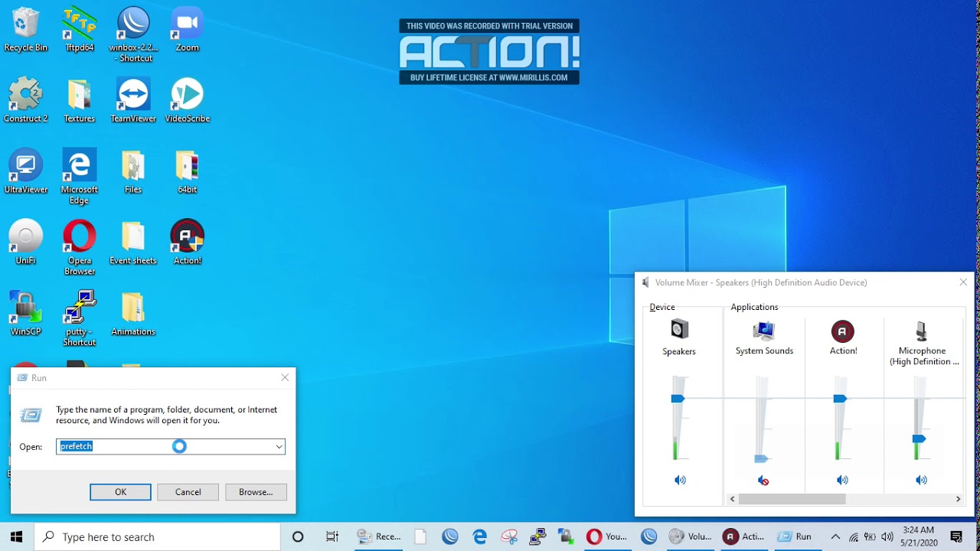Open the Recycle Bin desktop icon
The width and height of the screenshot is (980, 551).
pyautogui.click(x=25, y=29)
